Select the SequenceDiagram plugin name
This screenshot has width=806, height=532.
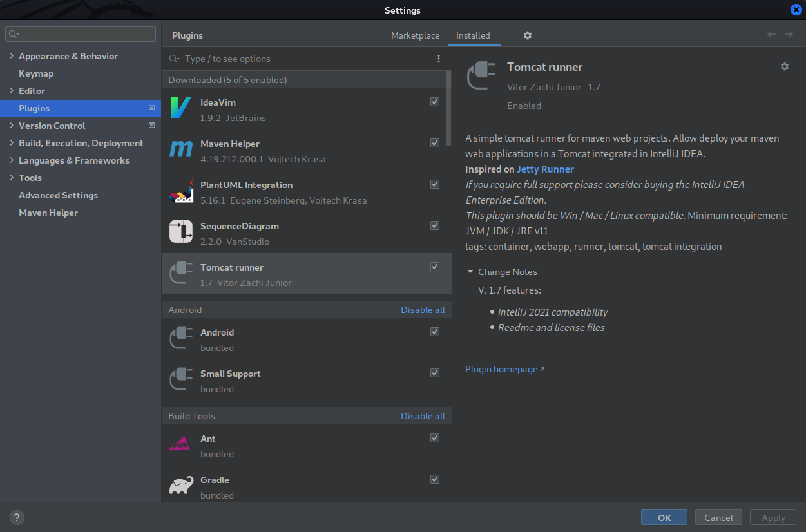[240, 226]
